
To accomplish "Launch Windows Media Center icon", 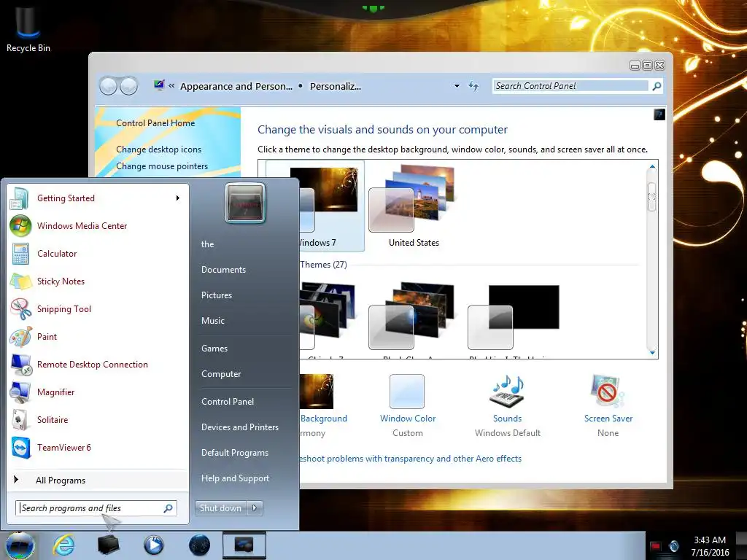I will [x=20, y=226].
